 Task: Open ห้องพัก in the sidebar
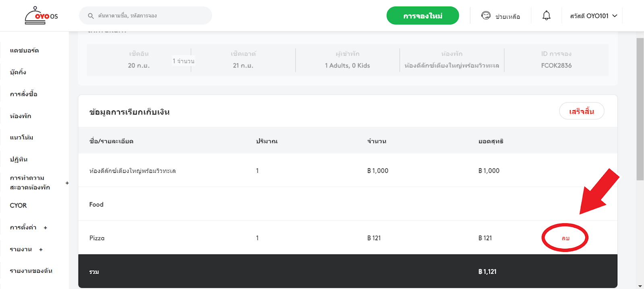pos(21,116)
